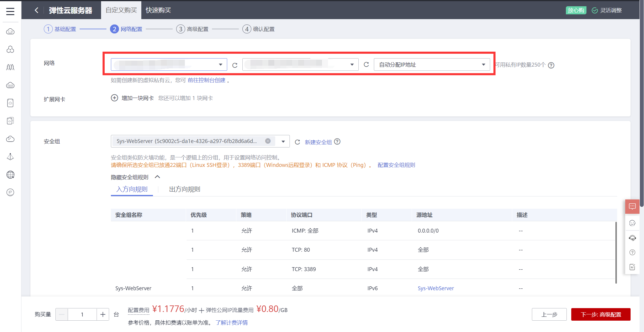Select the 入方向规则 tab
644x332 pixels.
coord(132,189)
